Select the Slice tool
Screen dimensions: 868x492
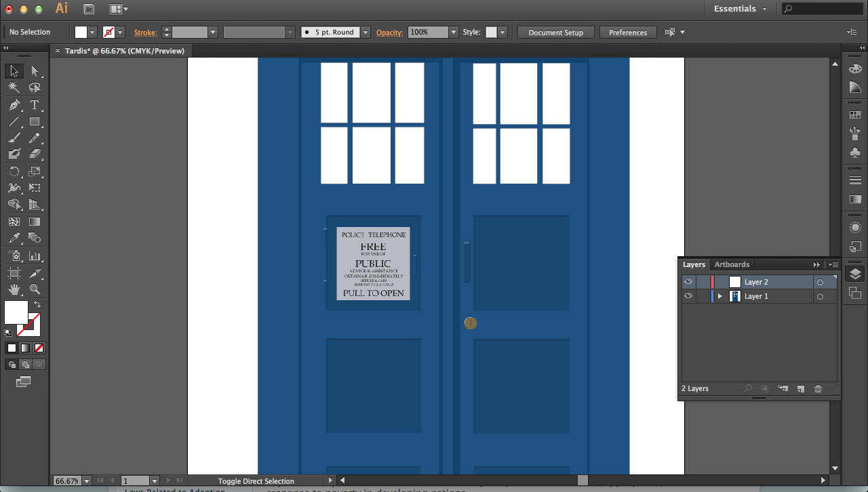(x=35, y=273)
